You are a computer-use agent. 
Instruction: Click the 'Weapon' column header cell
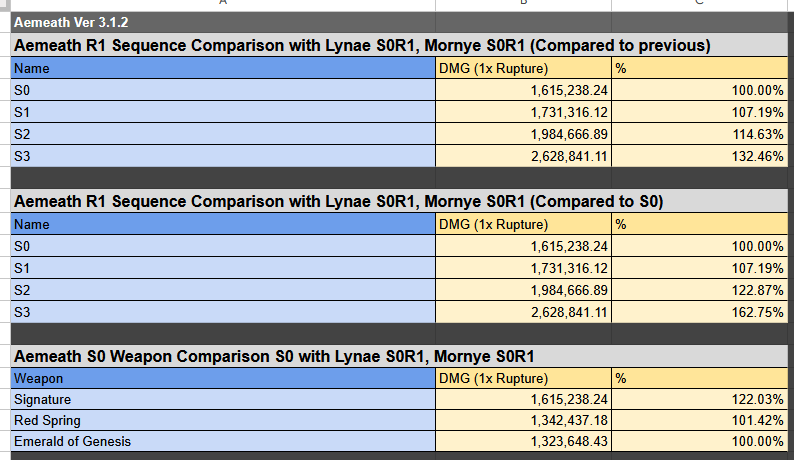coord(223,378)
